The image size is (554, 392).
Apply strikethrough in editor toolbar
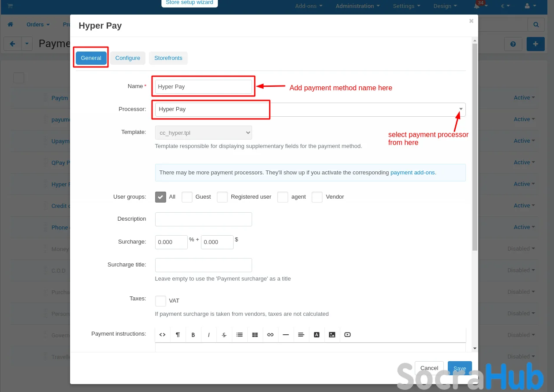pos(224,335)
